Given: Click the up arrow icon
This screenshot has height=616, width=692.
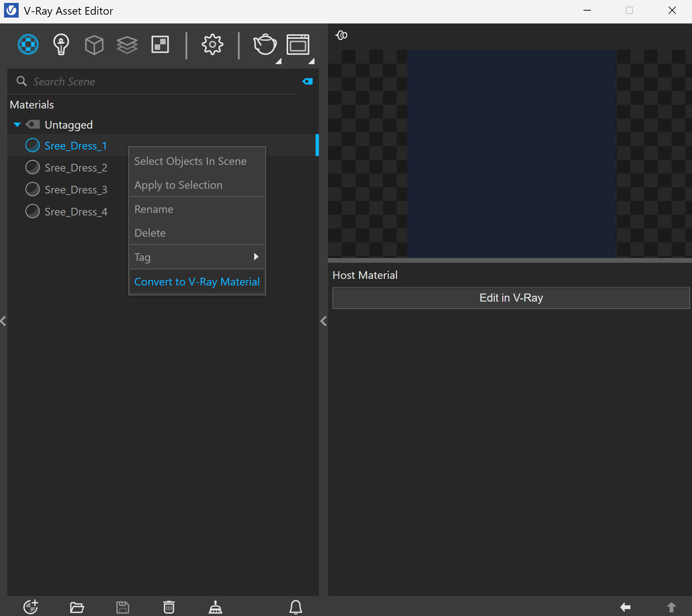Looking at the screenshot, I should (x=671, y=607).
